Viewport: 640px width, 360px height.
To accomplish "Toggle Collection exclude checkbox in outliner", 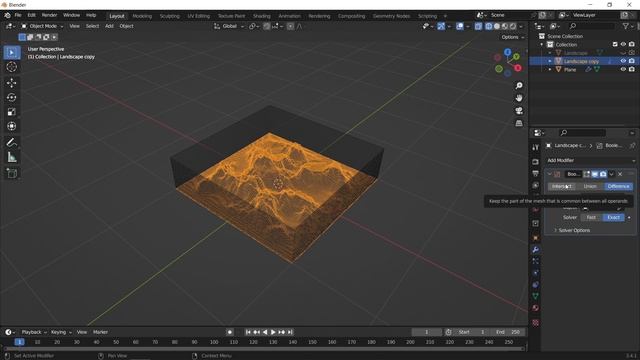I will coord(615,44).
